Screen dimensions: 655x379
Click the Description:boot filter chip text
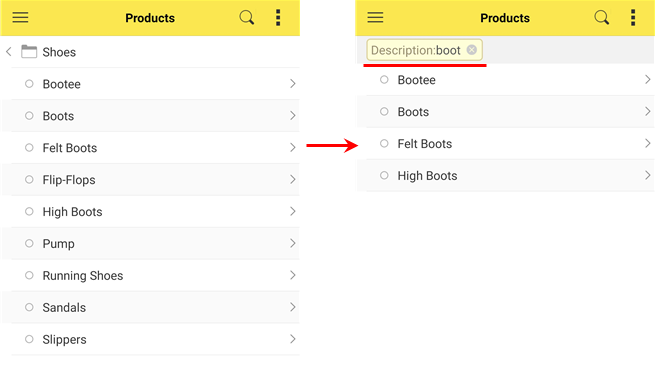(x=416, y=50)
